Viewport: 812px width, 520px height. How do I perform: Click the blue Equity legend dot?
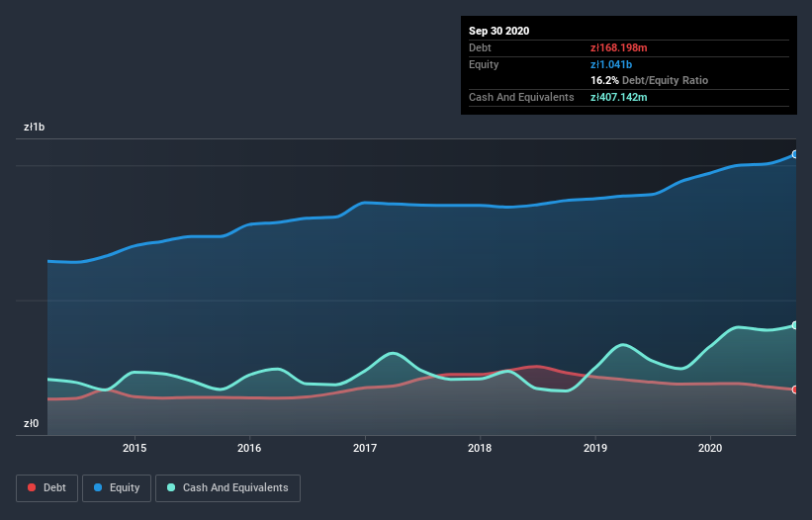tap(97, 487)
